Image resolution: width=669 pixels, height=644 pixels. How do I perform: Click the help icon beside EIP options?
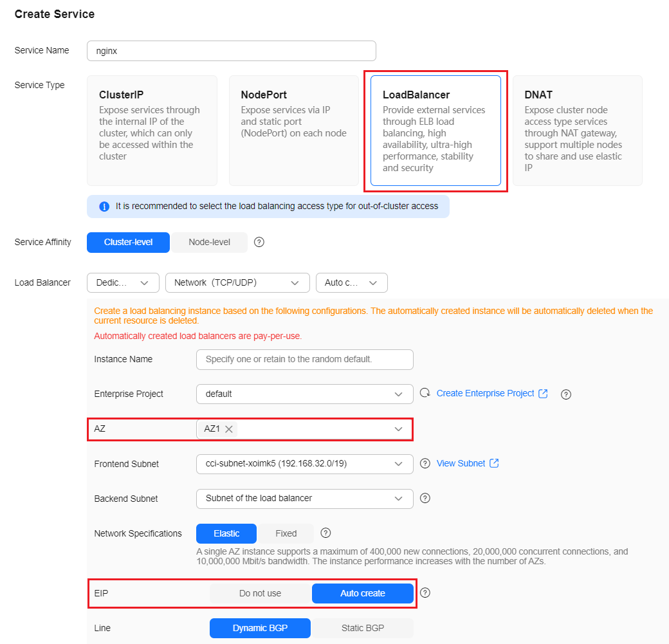[425, 593]
